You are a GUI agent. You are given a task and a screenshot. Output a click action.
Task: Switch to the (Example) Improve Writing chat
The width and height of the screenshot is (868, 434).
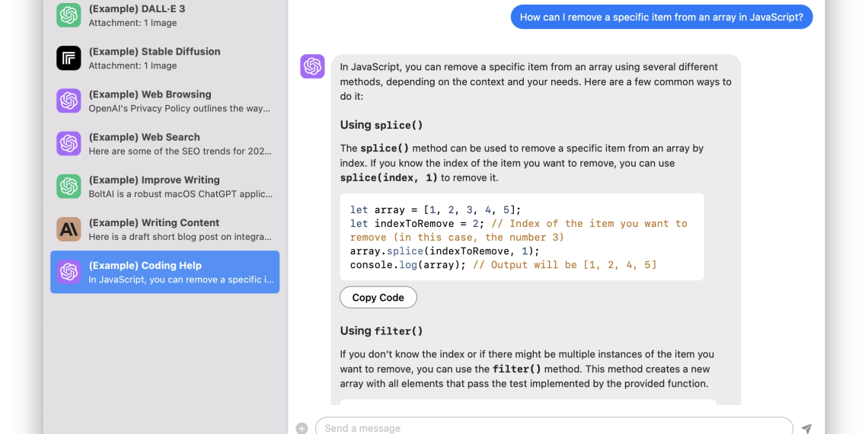pyautogui.click(x=179, y=187)
